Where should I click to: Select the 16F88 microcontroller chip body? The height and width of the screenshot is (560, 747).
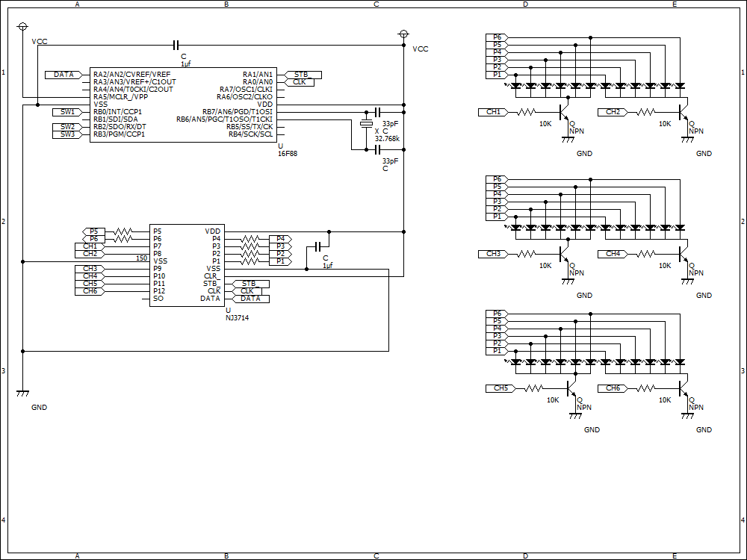coord(184,105)
